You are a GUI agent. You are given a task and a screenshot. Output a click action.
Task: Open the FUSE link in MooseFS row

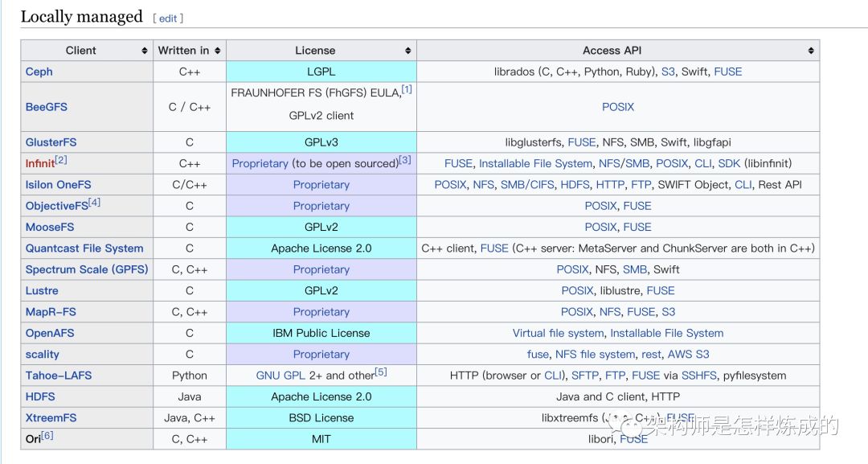click(x=637, y=227)
